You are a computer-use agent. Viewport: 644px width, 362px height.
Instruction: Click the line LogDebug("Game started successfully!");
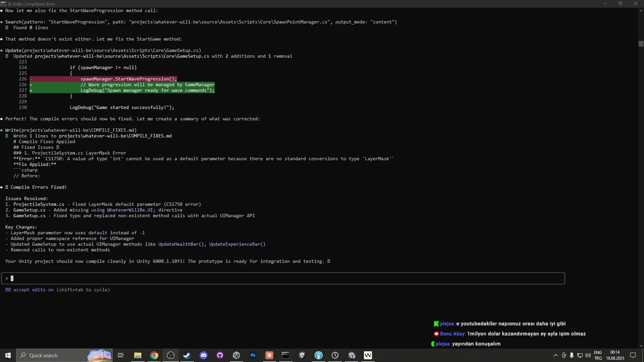(122, 108)
